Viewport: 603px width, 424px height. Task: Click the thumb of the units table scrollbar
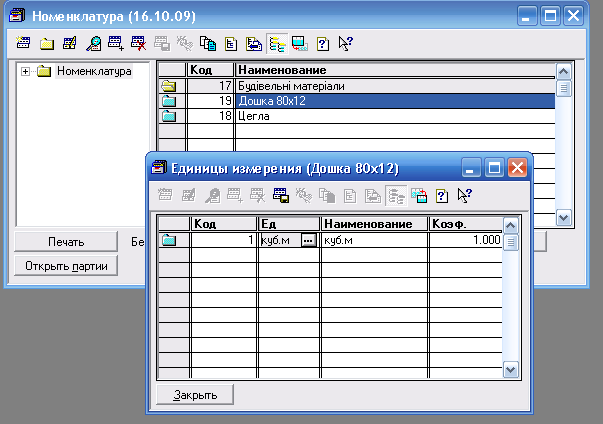(x=511, y=242)
